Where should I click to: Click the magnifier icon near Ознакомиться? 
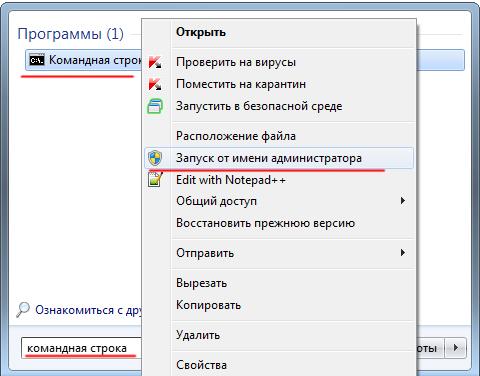[x=23, y=310]
